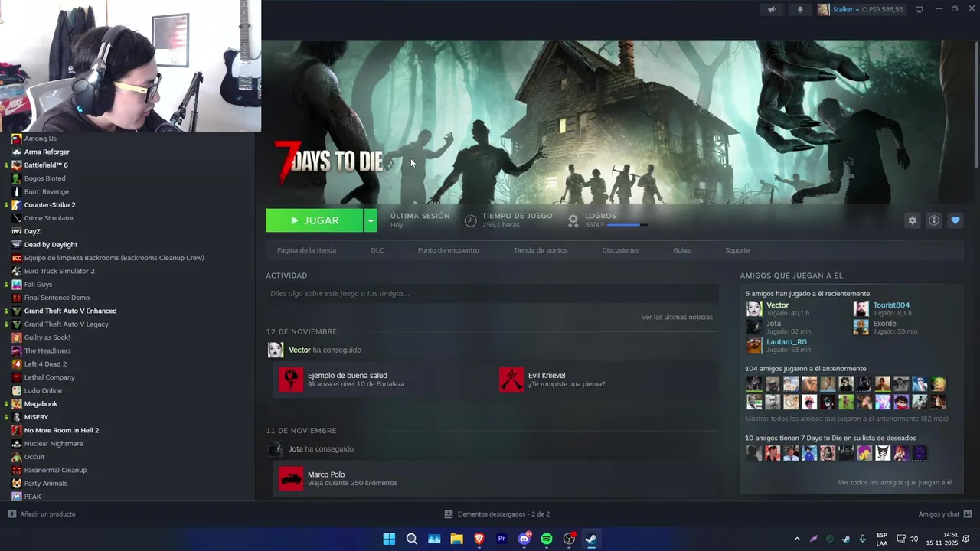Select Grand Theft Auto V Enhanced icon

[17, 311]
